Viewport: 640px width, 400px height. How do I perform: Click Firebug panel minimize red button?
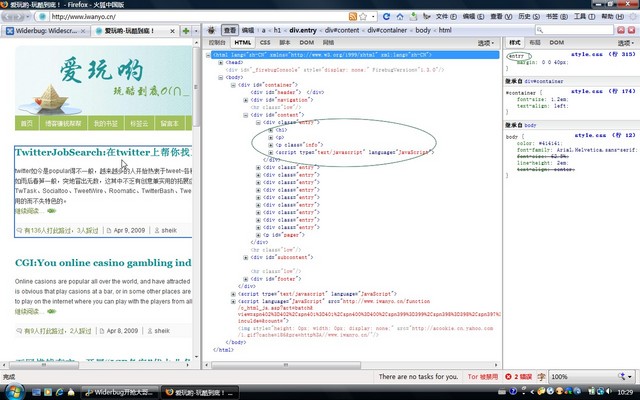[621, 30]
